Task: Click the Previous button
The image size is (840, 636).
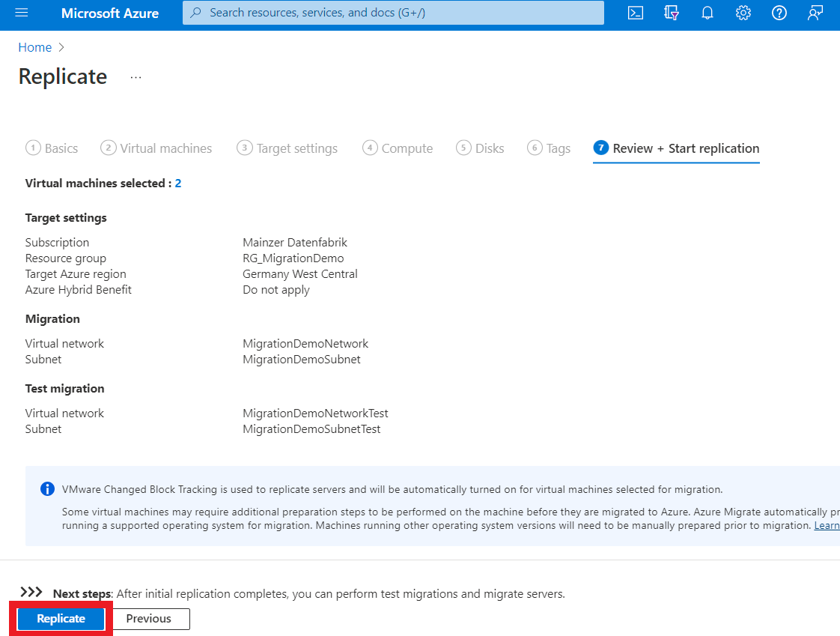Action: pos(151,619)
